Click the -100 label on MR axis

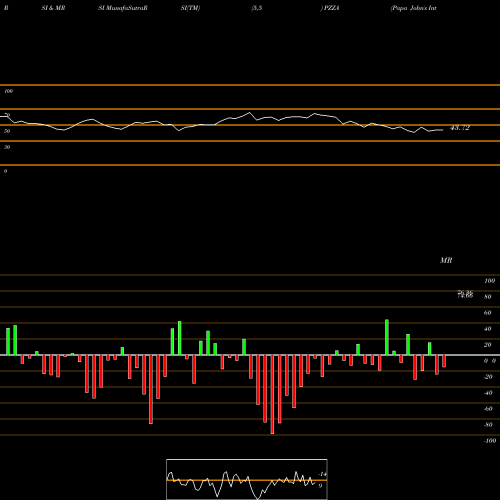coord(490,441)
